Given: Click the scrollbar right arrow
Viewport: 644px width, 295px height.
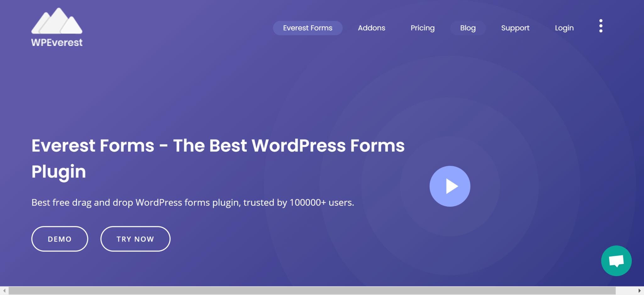Looking at the screenshot, I should click(640, 291).
